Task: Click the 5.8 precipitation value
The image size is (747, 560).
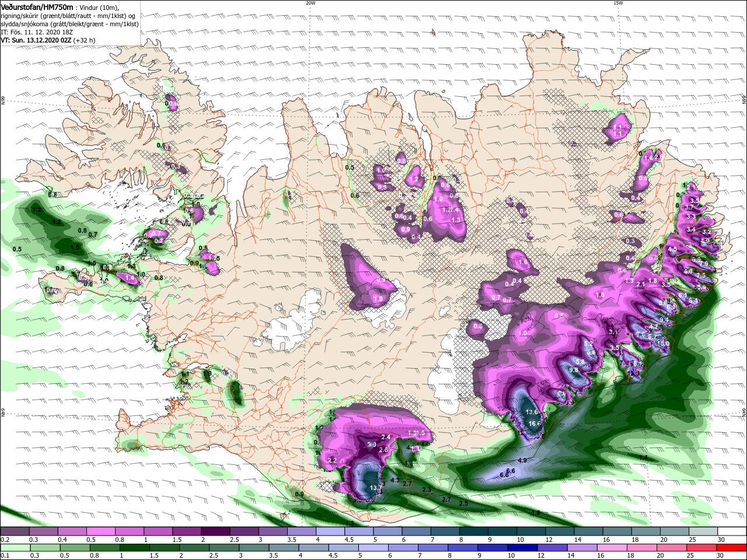Action: (580, 362)
